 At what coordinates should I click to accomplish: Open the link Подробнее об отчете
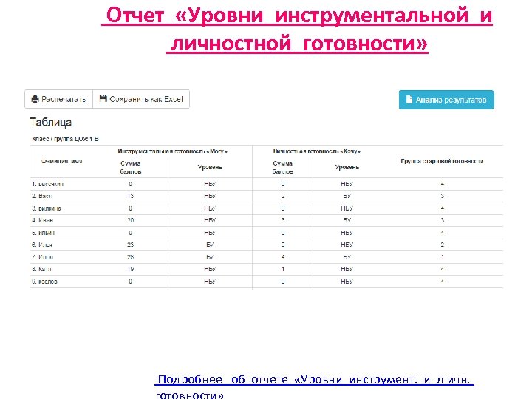[x=314, y=386]
